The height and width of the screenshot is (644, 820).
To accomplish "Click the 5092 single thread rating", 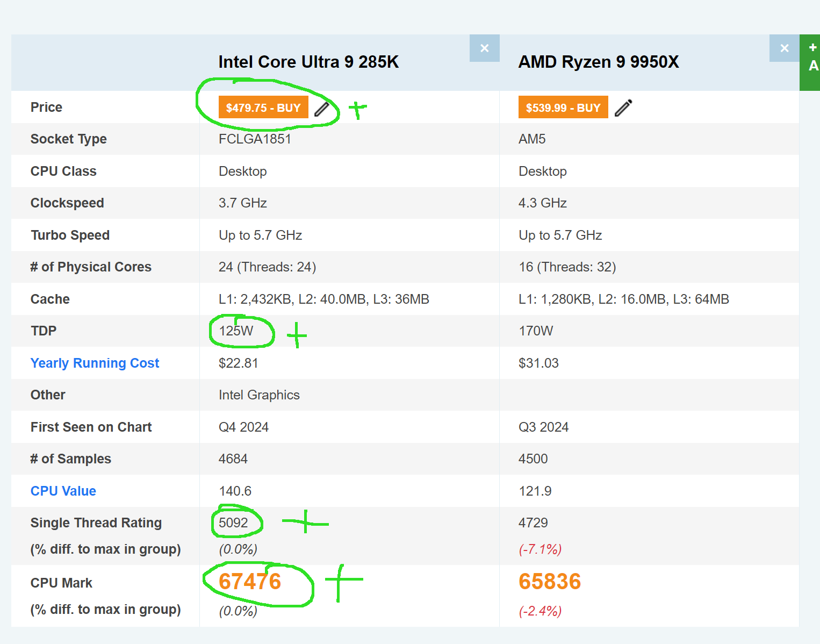I will [233, 523].
